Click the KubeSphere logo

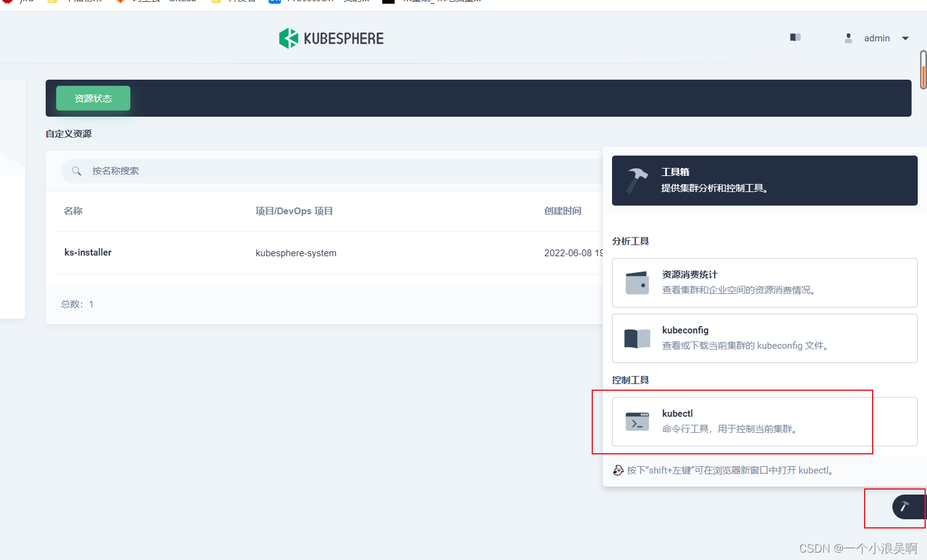(x=331, y=38)
